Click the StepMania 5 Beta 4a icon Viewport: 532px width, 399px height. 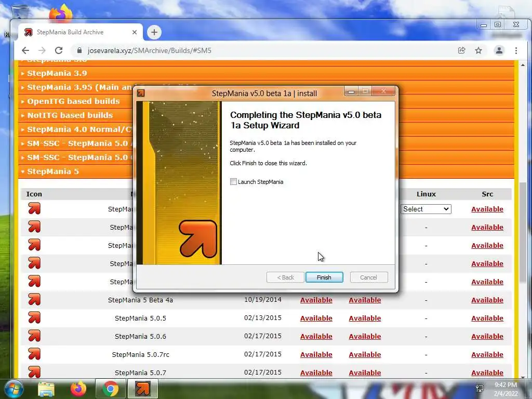(34, 300)
